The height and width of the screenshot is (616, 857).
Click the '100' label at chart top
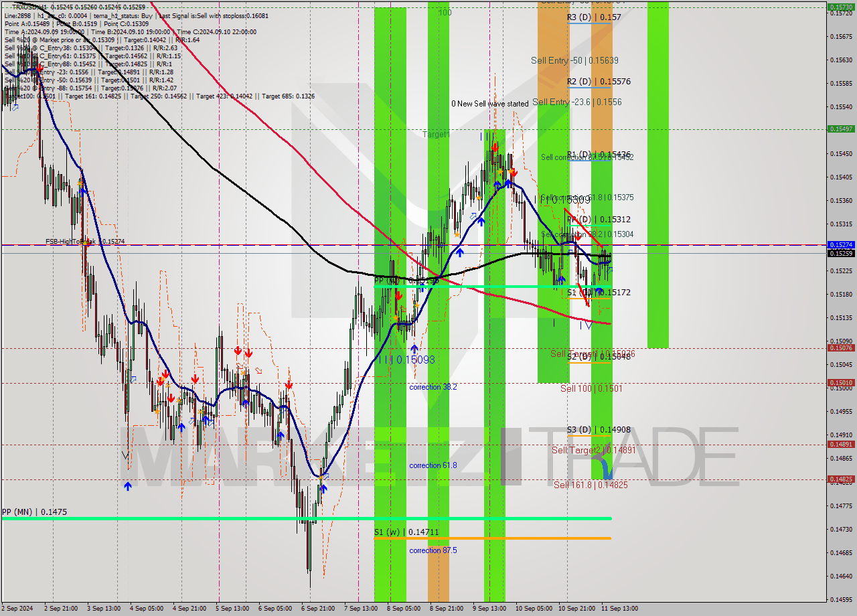coord(445,13)
